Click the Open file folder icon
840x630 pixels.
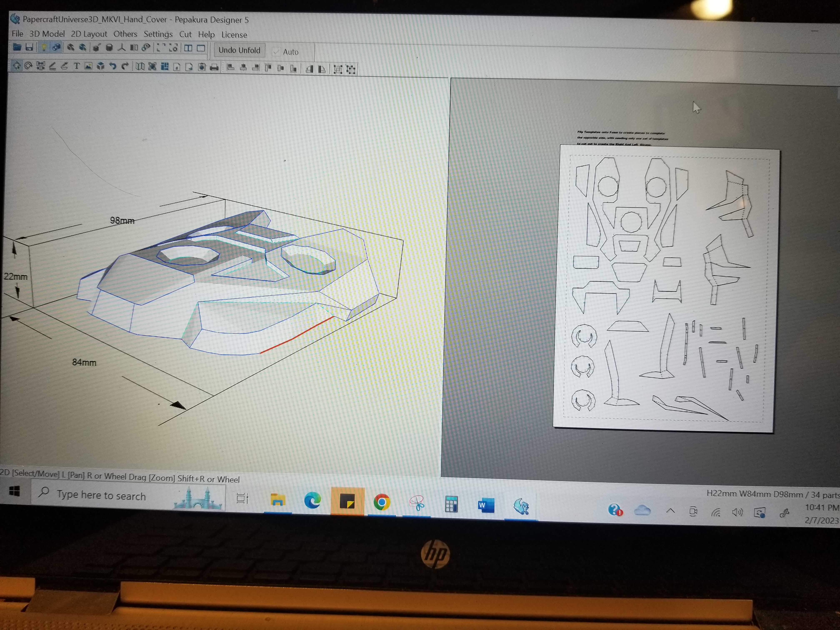click(x=17, y=47)
